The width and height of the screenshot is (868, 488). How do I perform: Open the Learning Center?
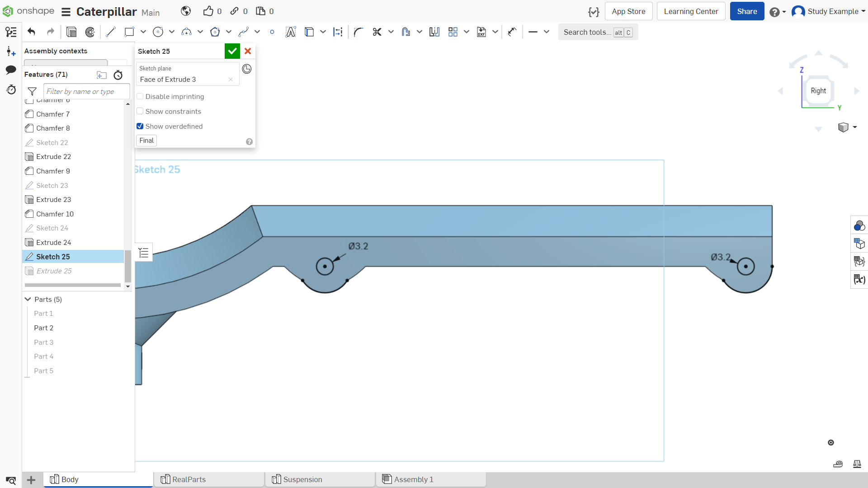click(x=691, y=11)
